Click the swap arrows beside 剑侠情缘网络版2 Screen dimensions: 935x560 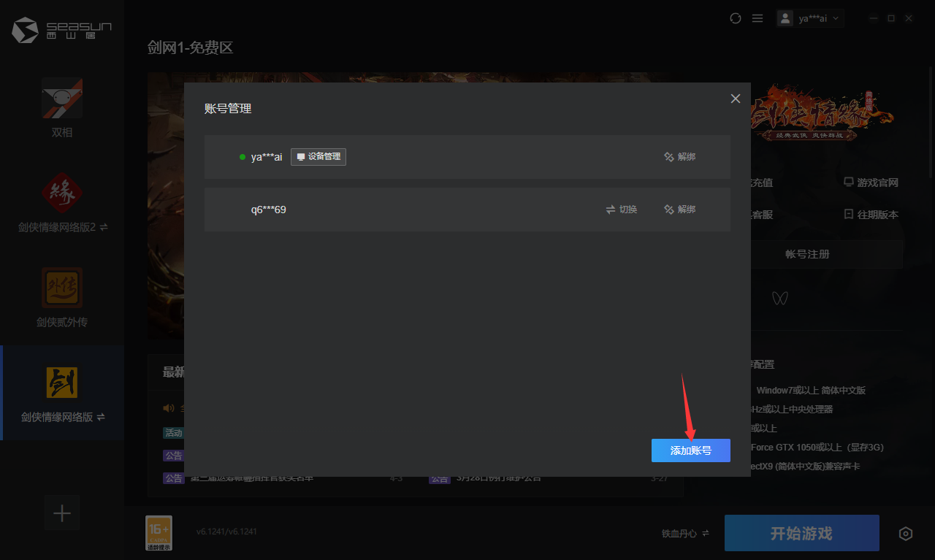(x=104, y=228)
